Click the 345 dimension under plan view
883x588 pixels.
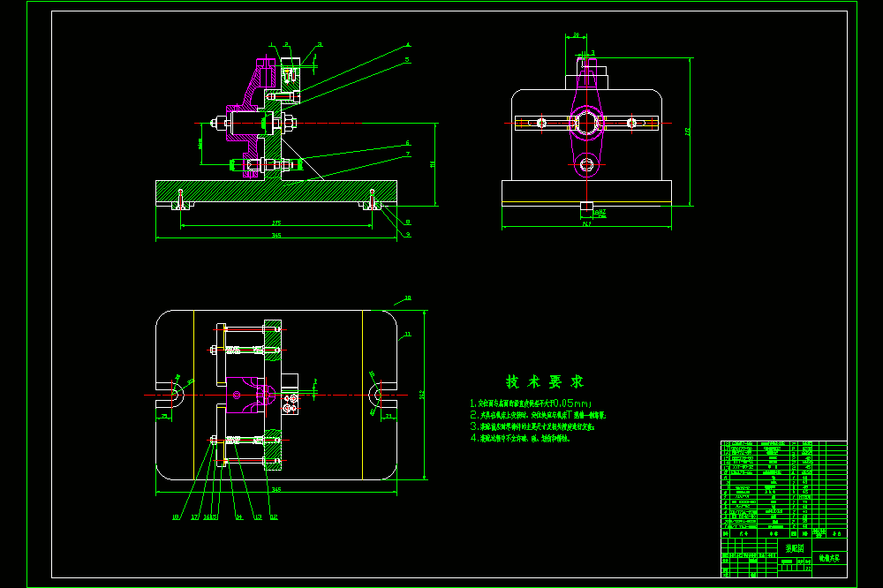point(275,489)
